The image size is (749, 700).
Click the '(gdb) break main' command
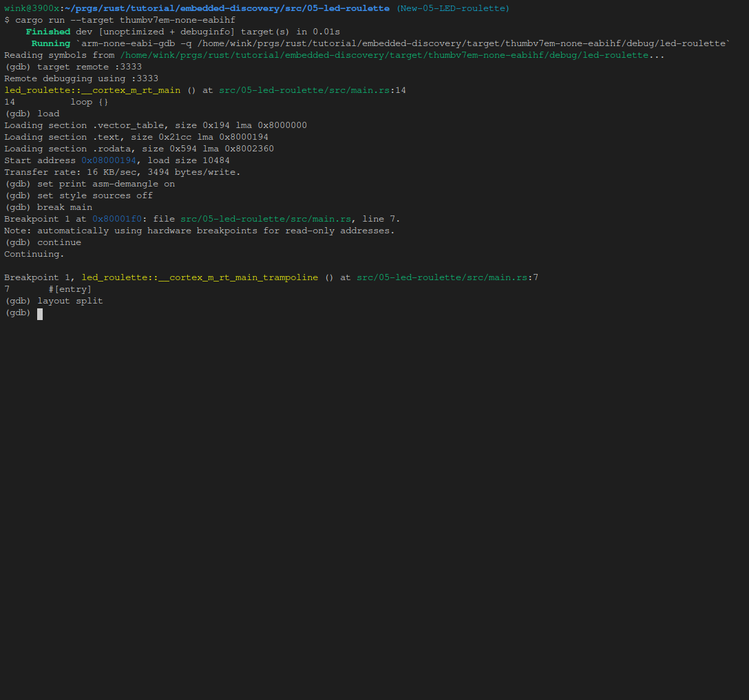pos(48,207)
